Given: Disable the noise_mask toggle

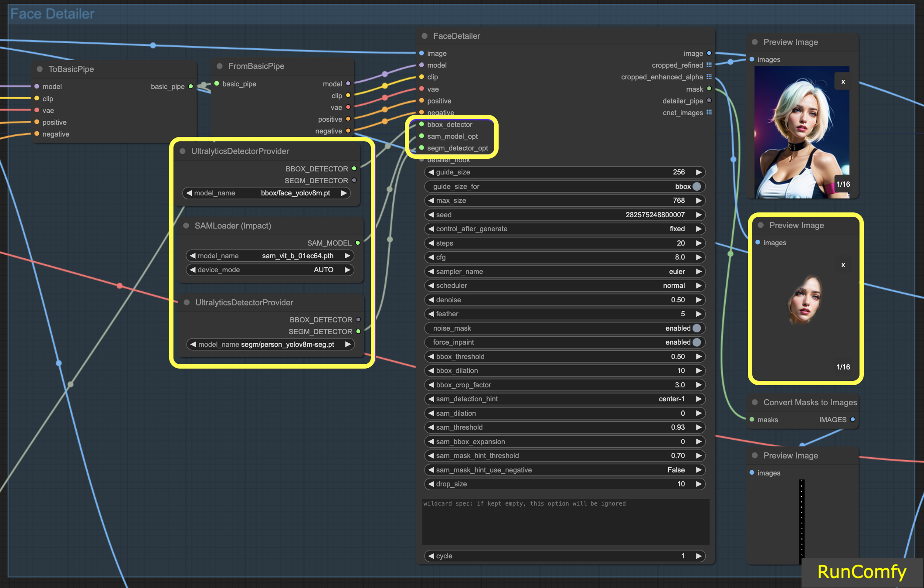Looking at the screenshot, I should (696, 328).
